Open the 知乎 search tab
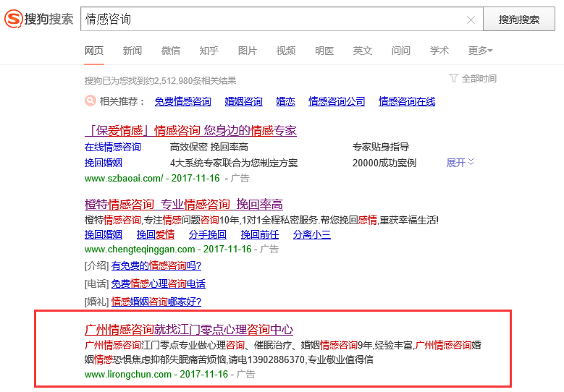Screen dimensions: 564x392 tap(209, 51)
